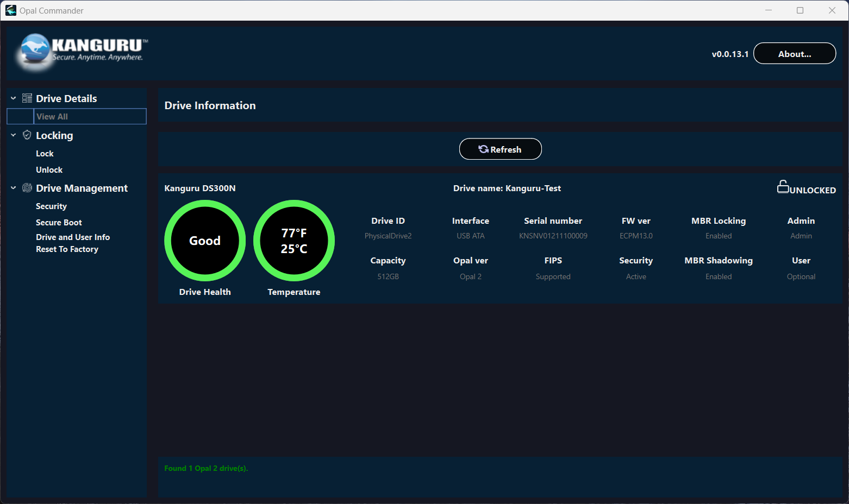Click the Opal Commander app icon in title bar
The height and width of the screenshot is (504, 849).
11,10
